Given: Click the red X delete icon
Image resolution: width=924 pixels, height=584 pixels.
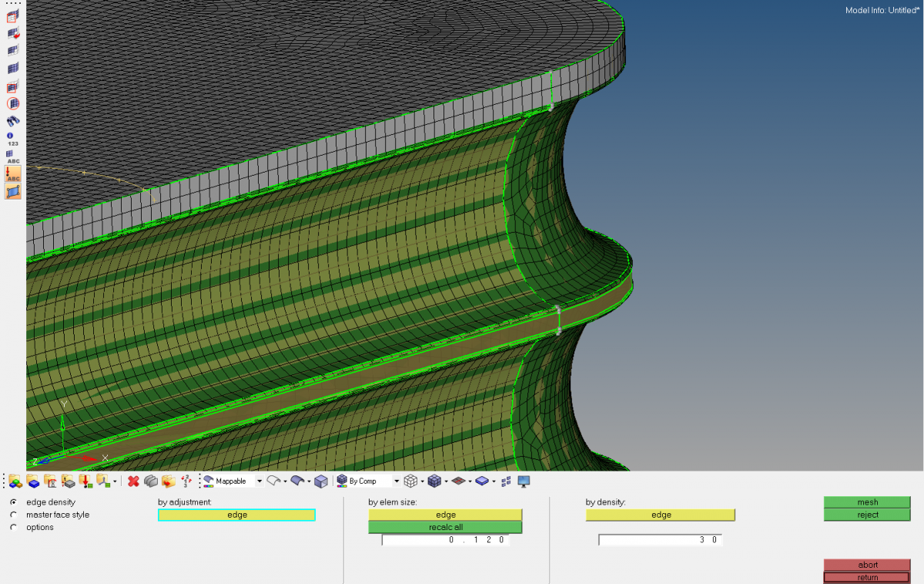Looking at the screenshot, I should coord(133,481).
